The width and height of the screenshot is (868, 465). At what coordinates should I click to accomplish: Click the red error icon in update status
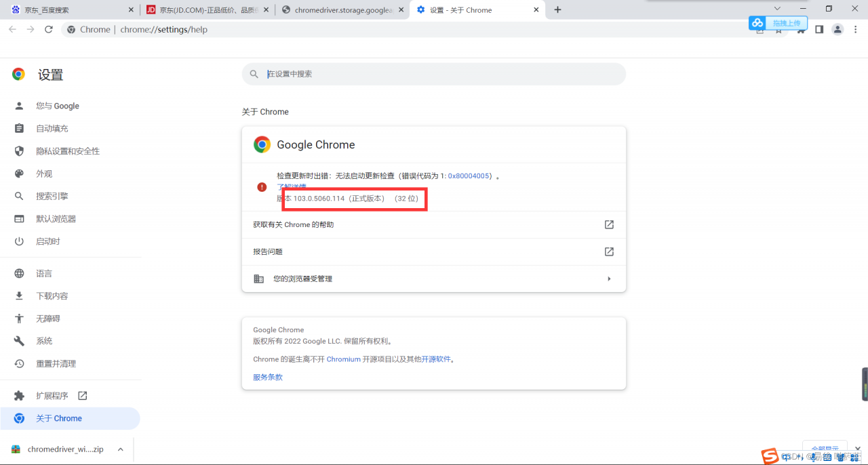click(262, 187)
